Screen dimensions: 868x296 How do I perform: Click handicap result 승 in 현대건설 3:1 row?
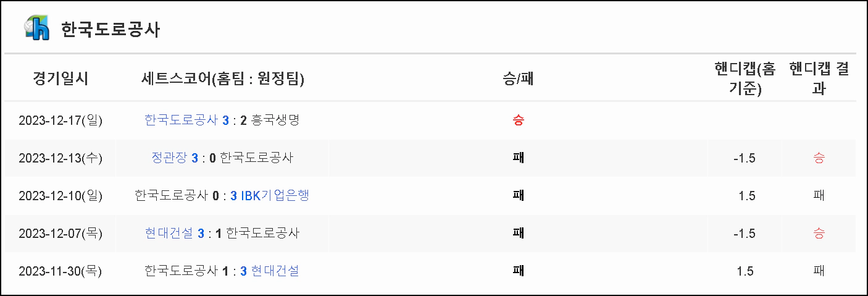819,234
